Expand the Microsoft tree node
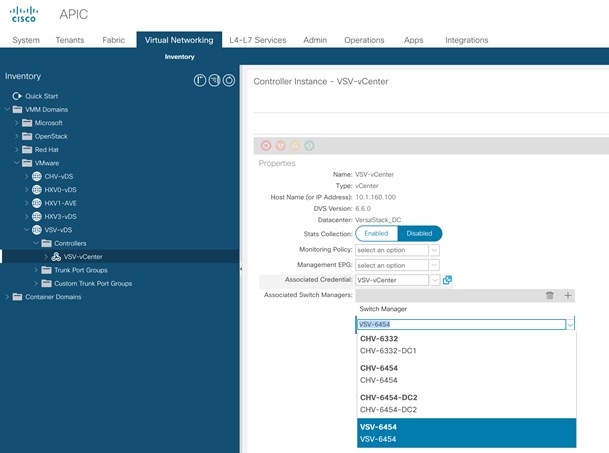Screen dimensions: 609x453 16,123
